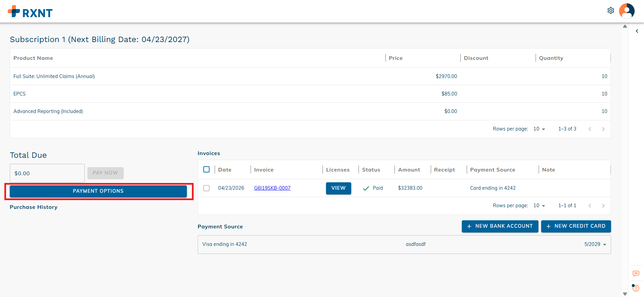The width and height of the screenshot is (644, 297).
Task: Collapse the side panel chevron
Action: (x=637, y=31)
